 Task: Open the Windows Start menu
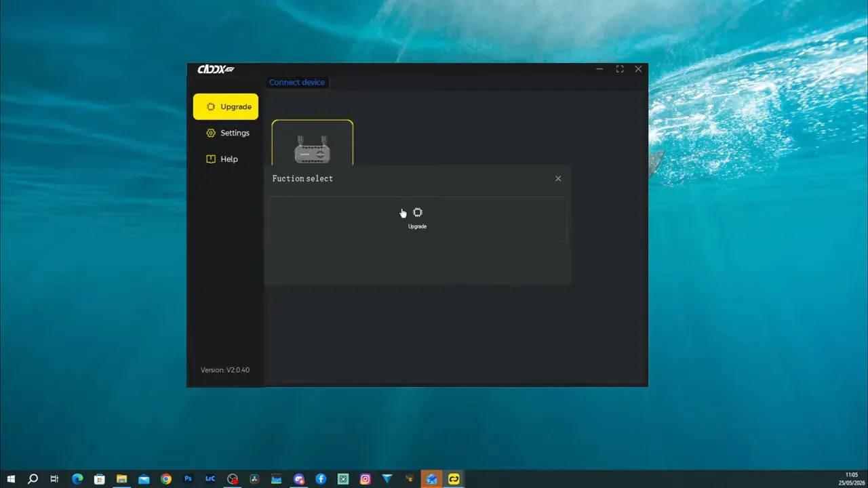pos(11,479)
